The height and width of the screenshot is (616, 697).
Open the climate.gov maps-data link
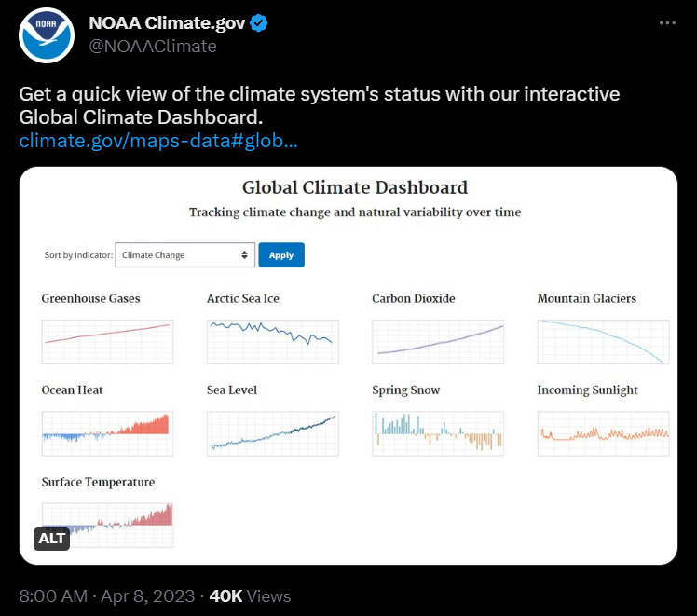pos(158,142)
